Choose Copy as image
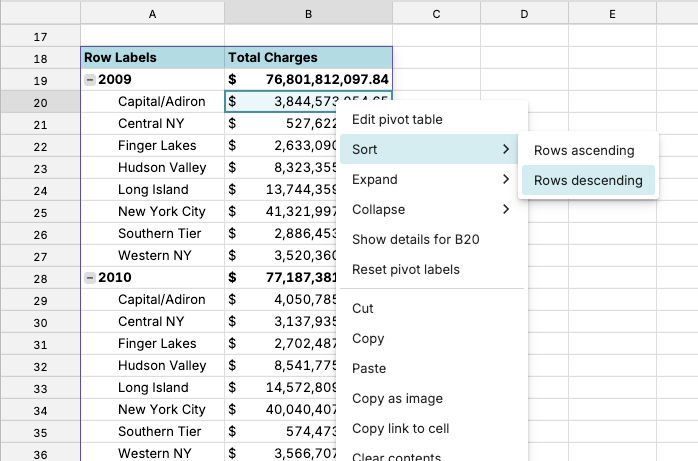698x461 pixels. (432, 398)
